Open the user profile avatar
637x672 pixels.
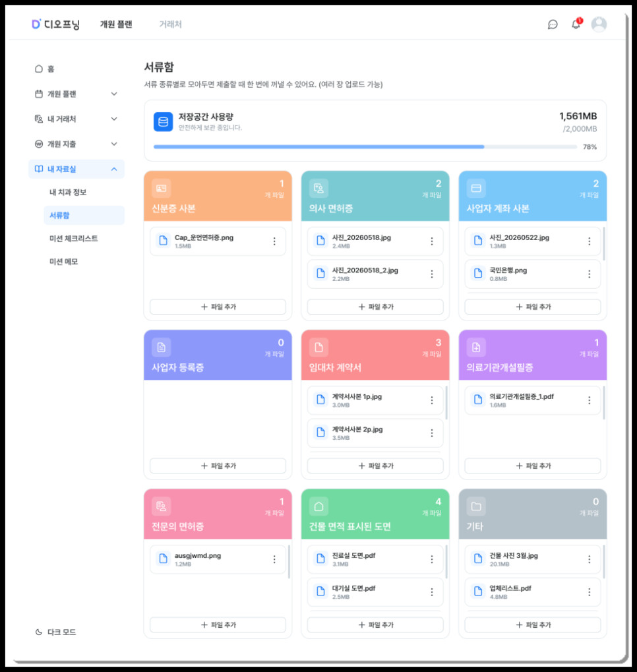click(x=599, y=24)
